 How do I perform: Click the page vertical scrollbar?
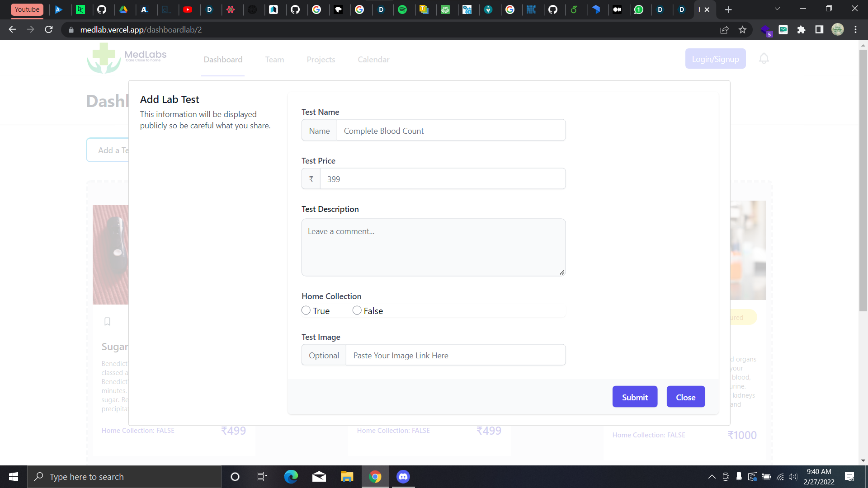pyautogui.click(x=863, y=181)
